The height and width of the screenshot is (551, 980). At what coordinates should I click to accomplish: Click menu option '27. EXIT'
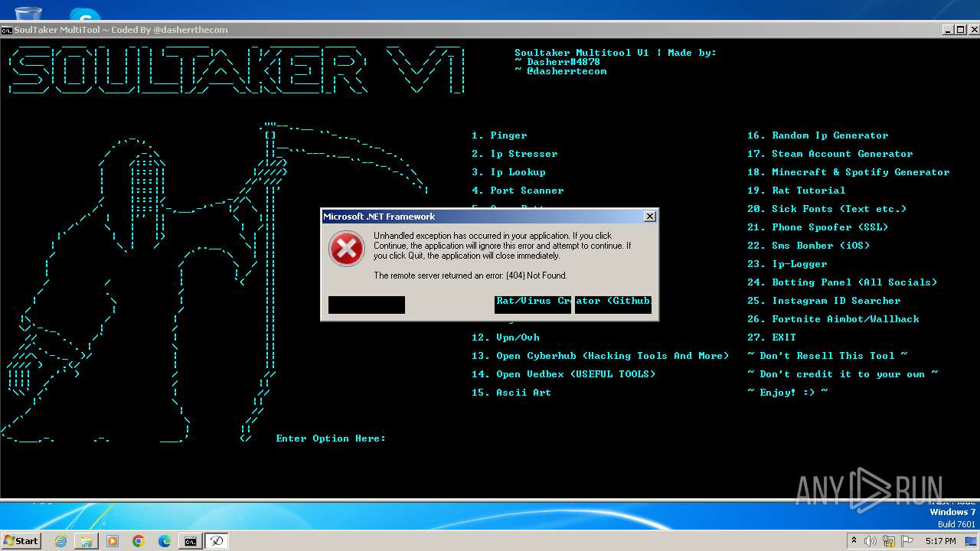[x=772, y=337]
